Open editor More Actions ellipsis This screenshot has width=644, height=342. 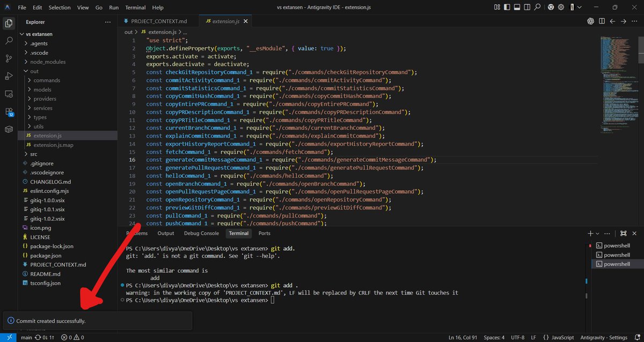coord(634,21)
